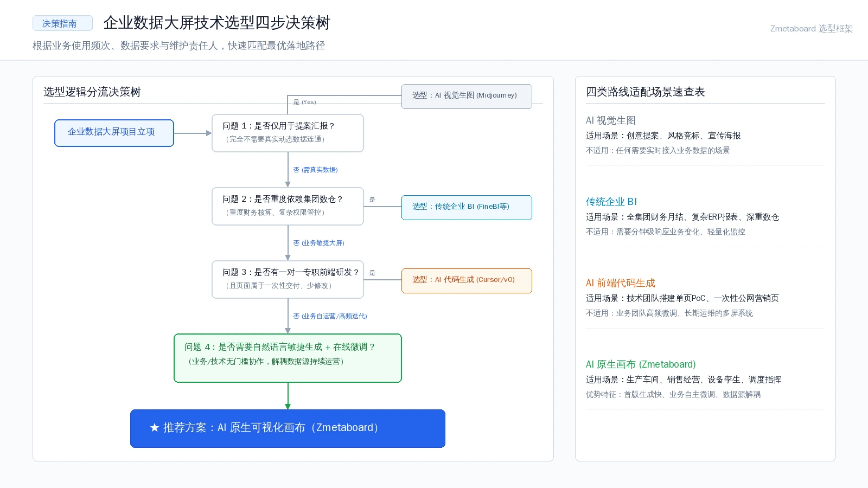Open 选型：AI 视觉生图 (Midjourney) node
The width and height of the screenshot is (868, 488).
(467, 96)
